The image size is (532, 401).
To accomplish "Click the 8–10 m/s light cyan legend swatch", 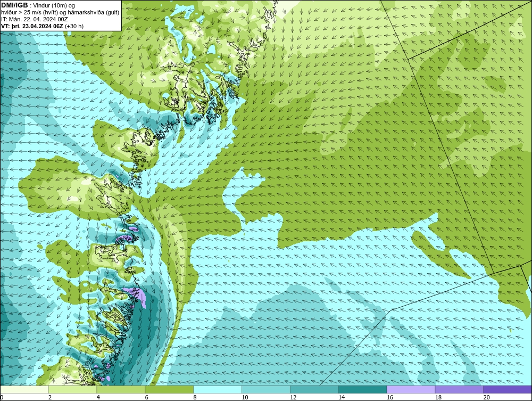I will [x=218, y=389].
